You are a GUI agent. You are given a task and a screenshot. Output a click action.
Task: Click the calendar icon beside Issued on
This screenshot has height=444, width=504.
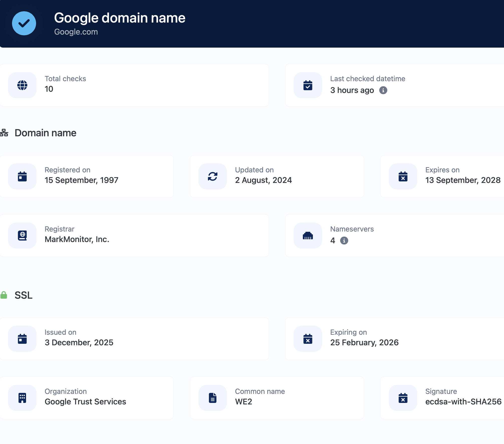pyautogui.click(x=22, y=339)
